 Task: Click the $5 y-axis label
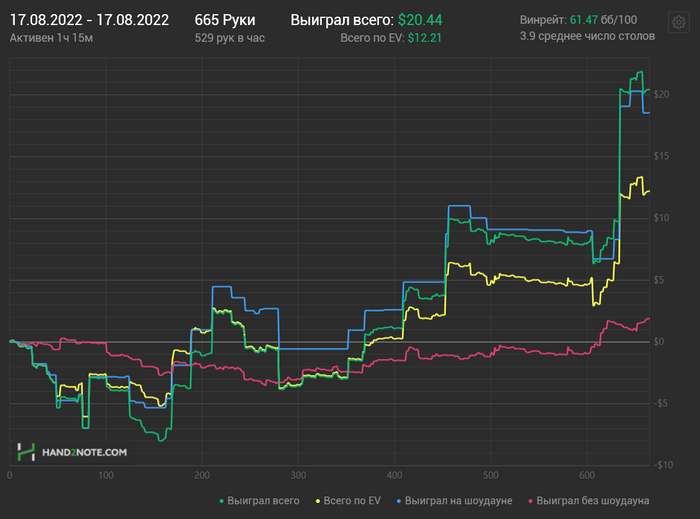coord(658,280)
